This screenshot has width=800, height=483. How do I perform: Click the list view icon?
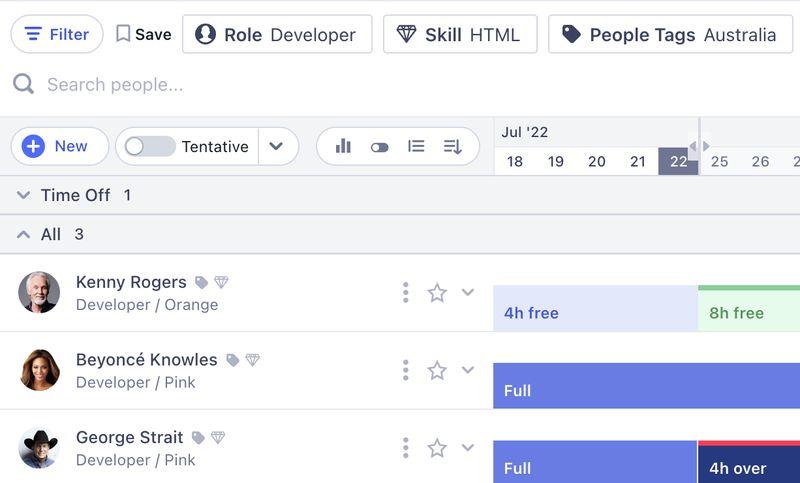click(x=416, y=146)
